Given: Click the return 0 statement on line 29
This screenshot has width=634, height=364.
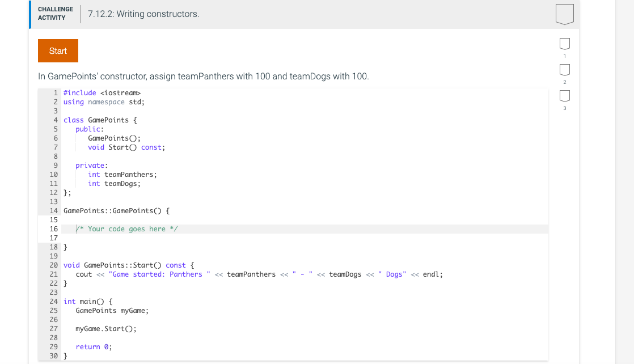Looking at the screenshot, I should [x=93, y=346].
